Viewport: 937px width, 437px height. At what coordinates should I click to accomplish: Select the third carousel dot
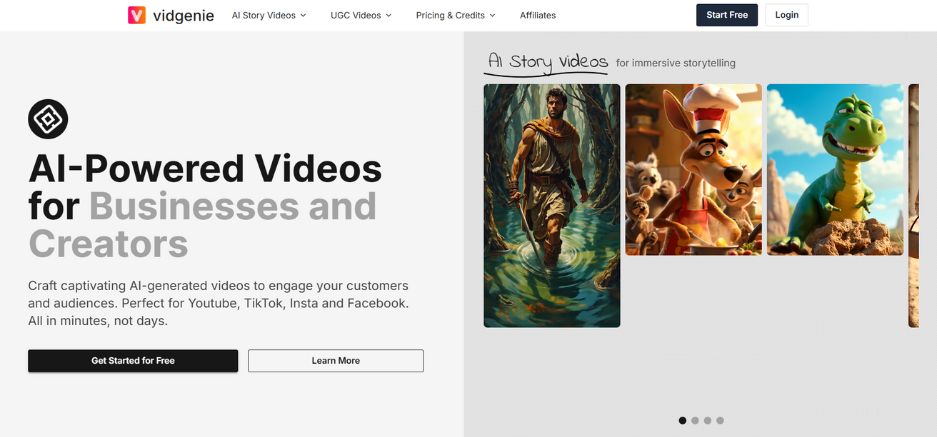tap(708, 420)
